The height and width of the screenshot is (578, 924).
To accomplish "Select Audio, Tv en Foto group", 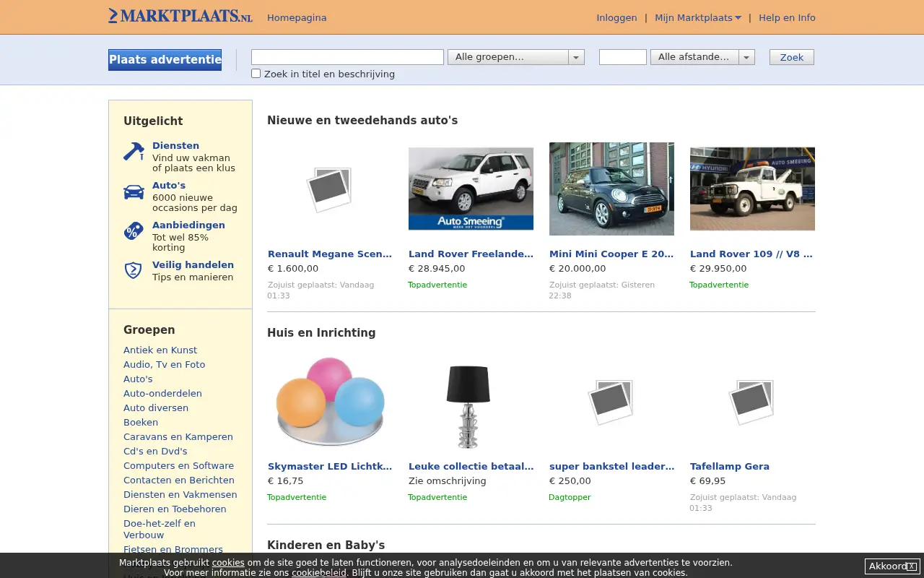I will [165, 364].
